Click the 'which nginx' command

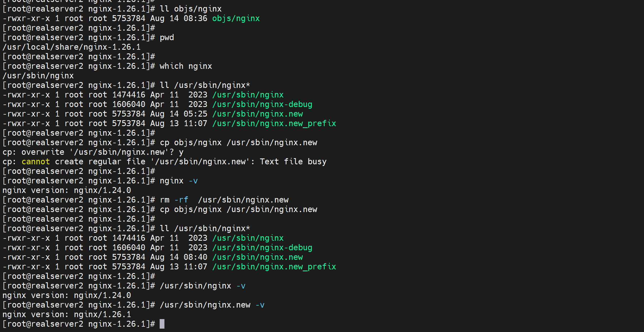tap(186, 66)
